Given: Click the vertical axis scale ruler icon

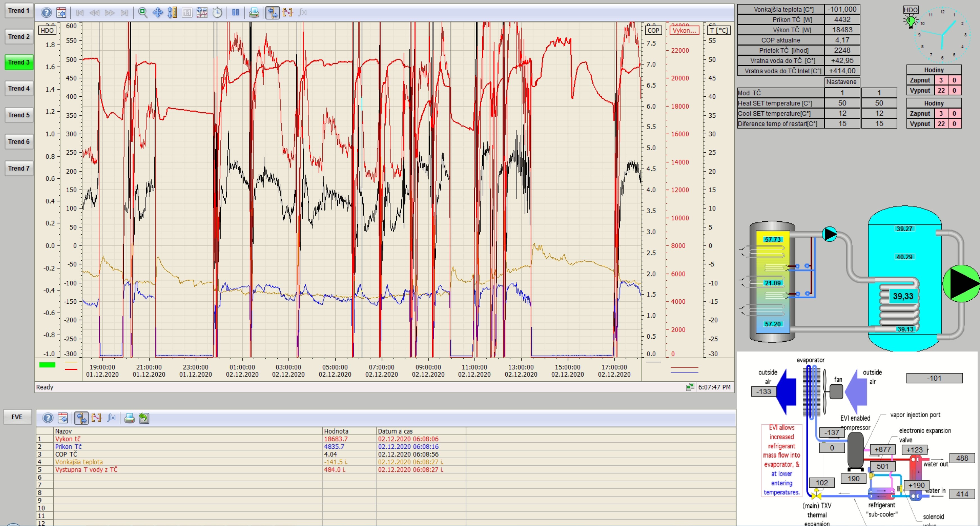Looking at the screenshot, I should click(172, 13).
